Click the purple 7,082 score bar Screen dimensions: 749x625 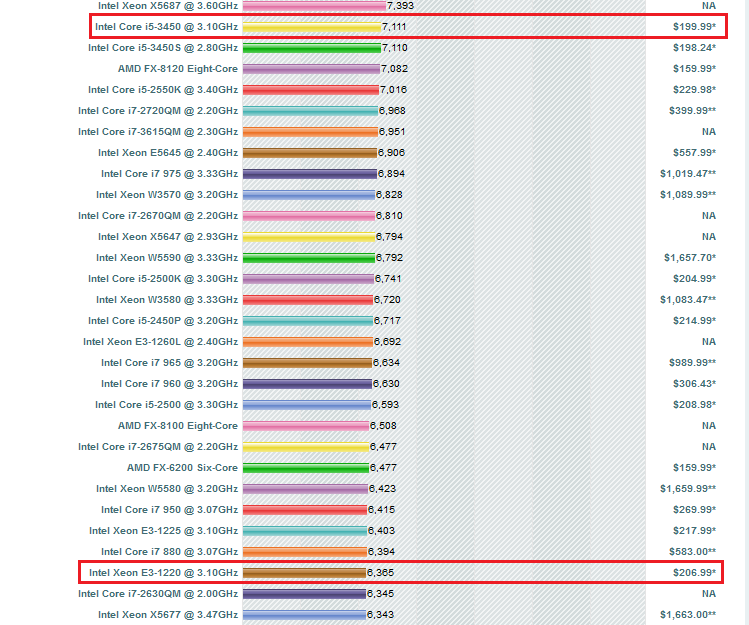tap(311, 69)
